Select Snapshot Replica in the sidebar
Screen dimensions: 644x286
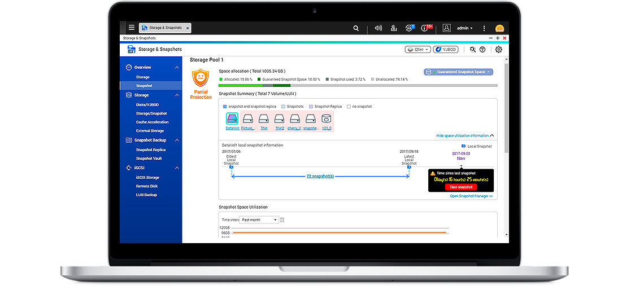(x=150, y=150)
